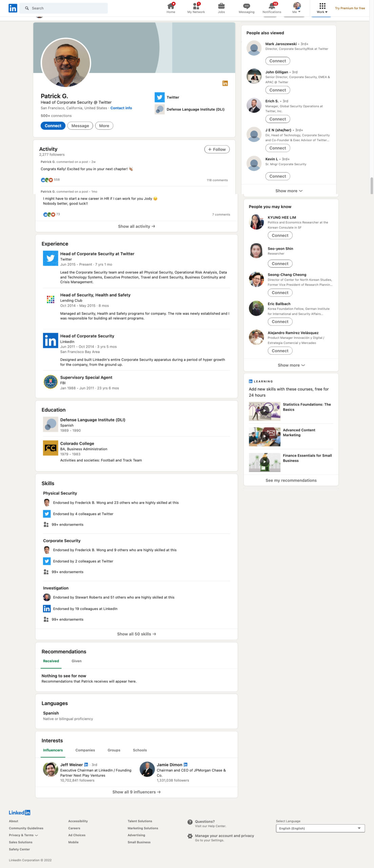Viewport: 374px width, 868px height.
Task: Click the blue Connect button for Patrick G.
Action: coord(53,126)
